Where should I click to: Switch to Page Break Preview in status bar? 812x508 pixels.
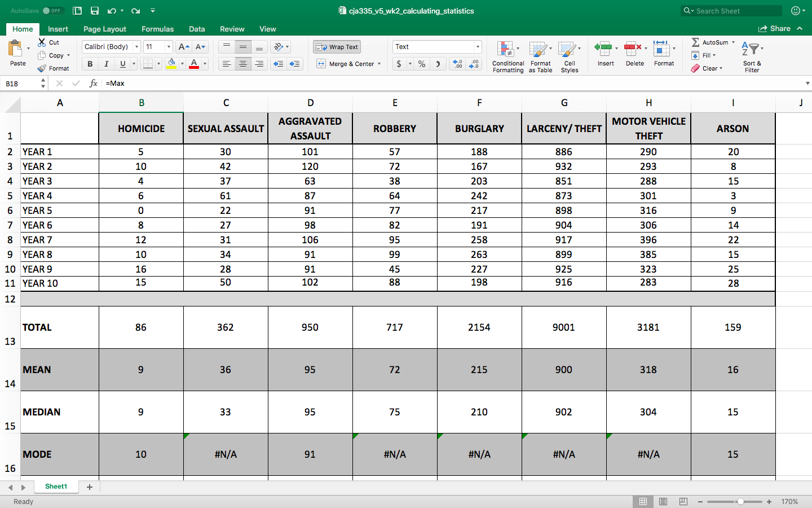[x=683, y=501]
